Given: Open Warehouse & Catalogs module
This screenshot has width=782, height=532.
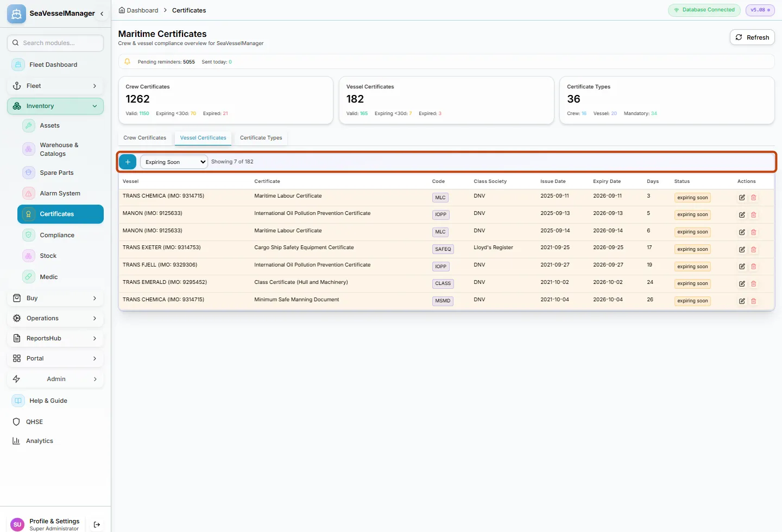Looking at the screenshot, I should (x=60, y=149).
